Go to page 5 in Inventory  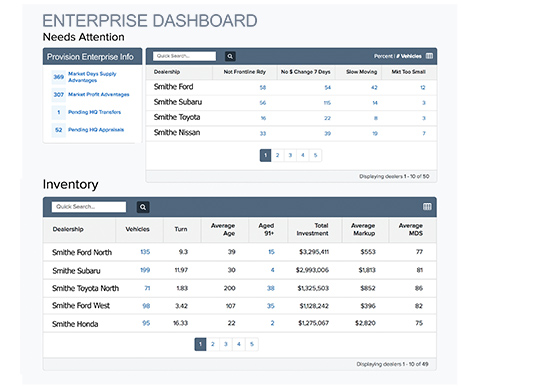coord(252,344)
